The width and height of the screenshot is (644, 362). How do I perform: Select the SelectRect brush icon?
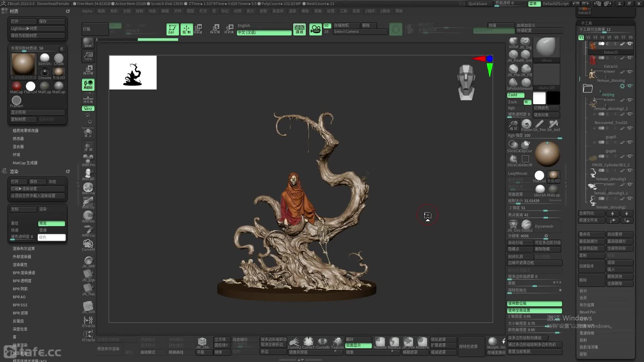click(x=526, y=160)
